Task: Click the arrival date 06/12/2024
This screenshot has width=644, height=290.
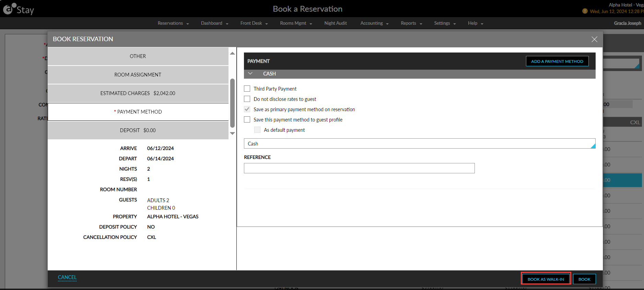Action: [161, 148]
